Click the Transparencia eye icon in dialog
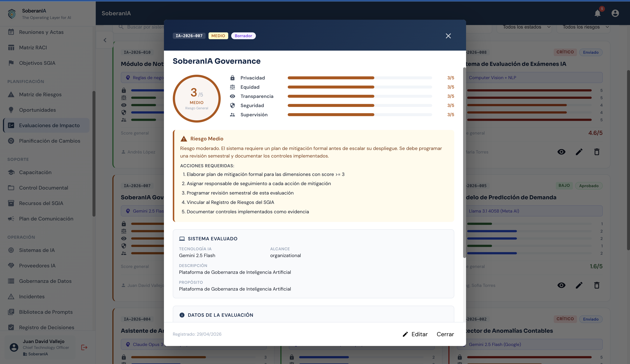Image resolution: width=630 pixels, height=364 pixels. (x=232, y=96)
